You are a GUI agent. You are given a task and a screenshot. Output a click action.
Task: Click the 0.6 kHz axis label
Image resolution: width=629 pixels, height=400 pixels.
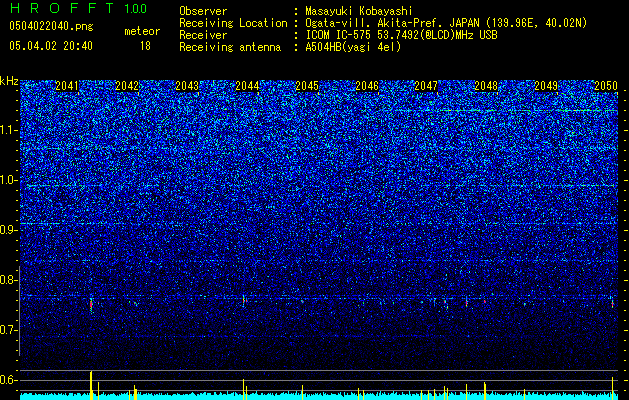click(x=9, y=380)
